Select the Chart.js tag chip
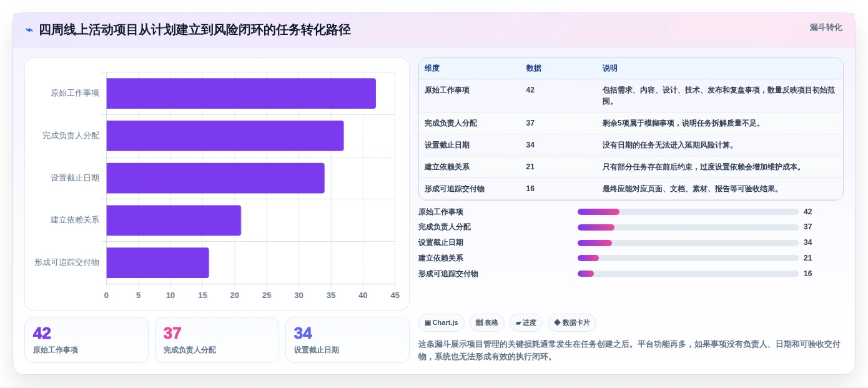The height and width of the screenshot is (388, 868). 441,322
